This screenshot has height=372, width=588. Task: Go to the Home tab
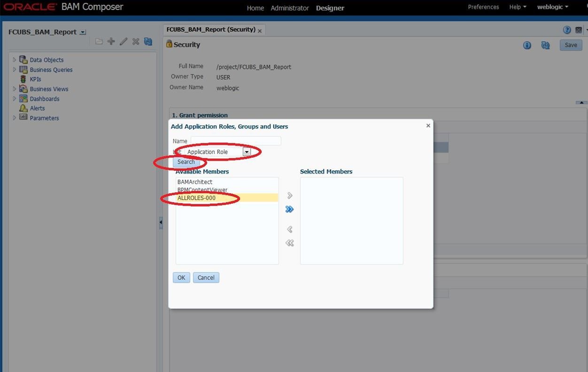point(255,8)
